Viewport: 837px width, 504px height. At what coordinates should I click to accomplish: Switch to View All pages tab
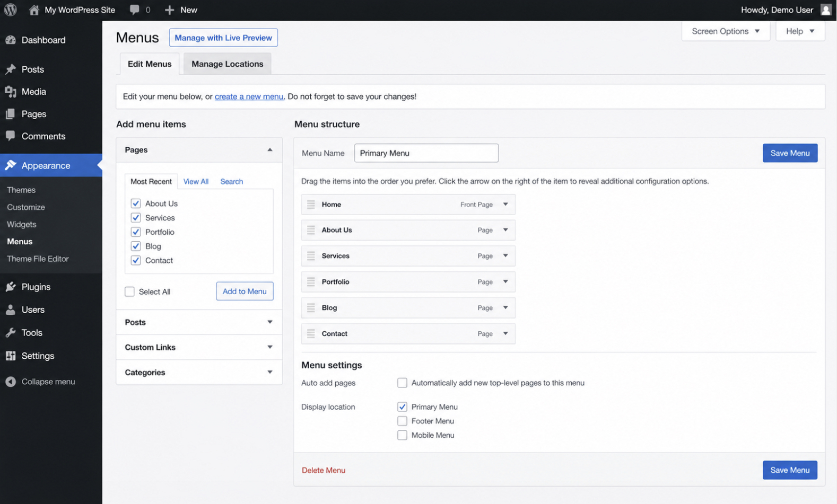click(x=196, y=181)
